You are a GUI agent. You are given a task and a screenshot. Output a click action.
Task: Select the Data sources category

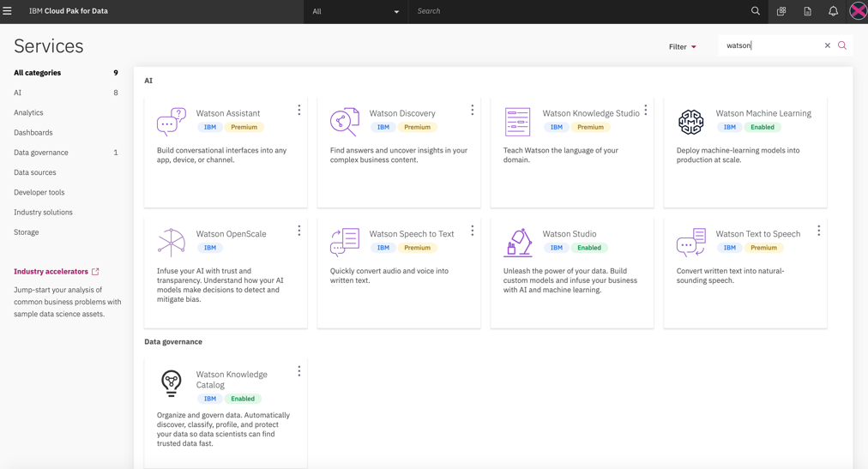click(35, 172)
